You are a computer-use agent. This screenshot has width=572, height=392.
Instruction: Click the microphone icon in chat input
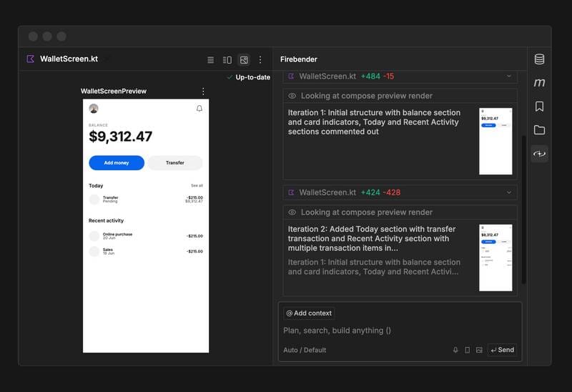(x=455, y=350)
